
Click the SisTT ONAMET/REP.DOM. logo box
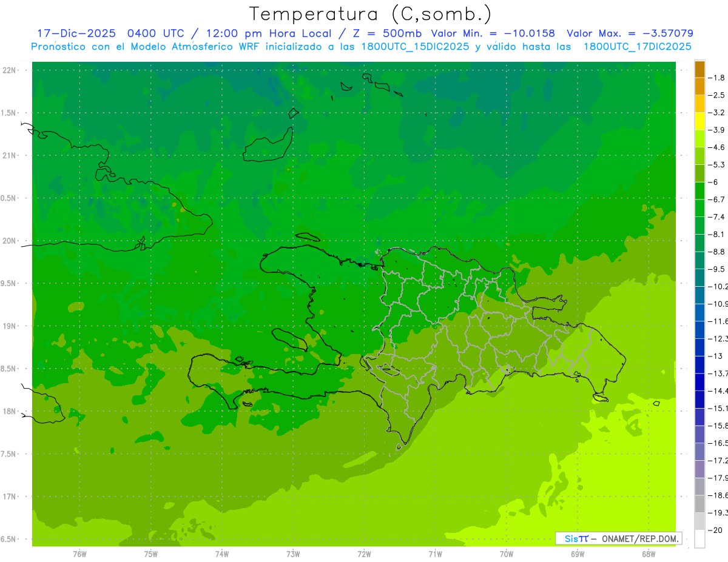coord(618,538)
